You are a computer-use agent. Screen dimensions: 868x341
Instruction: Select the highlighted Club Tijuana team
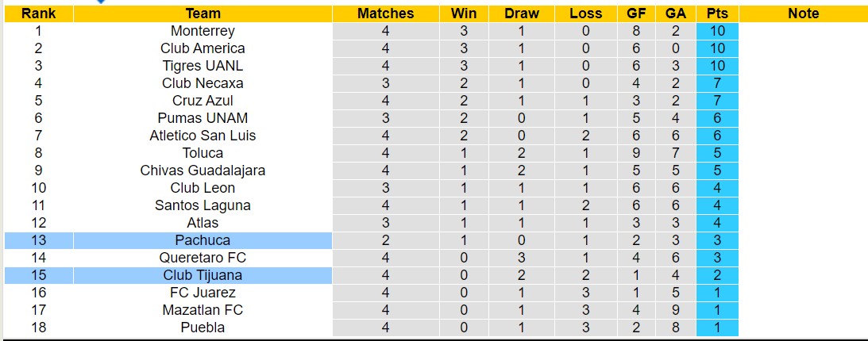click(x=203, y=275)
